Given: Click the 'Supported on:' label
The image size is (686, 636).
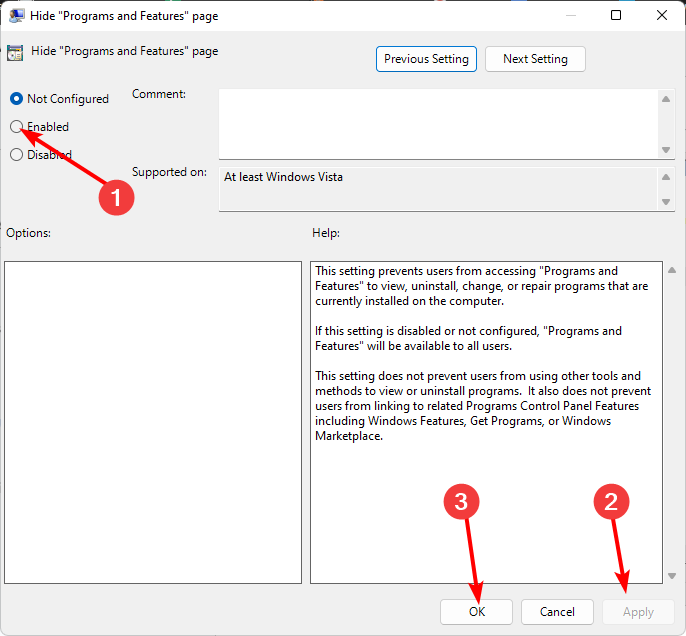Looking at the screenshot, I should pos(169,172).
